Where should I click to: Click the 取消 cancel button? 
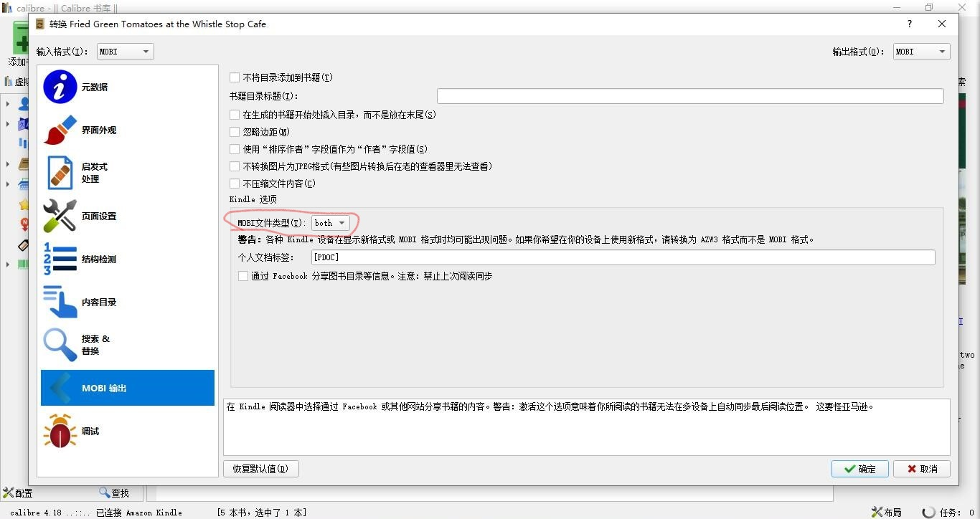point(922,469)
